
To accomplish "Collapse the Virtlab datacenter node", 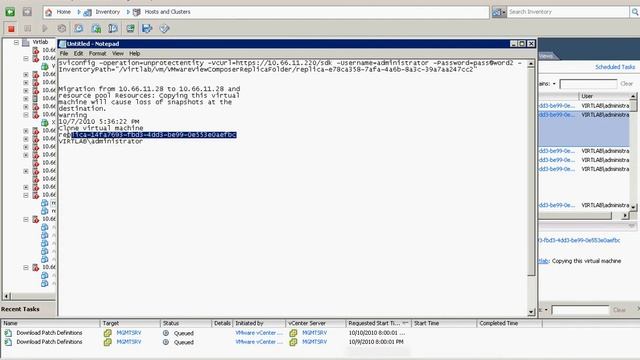I will [16, 42].
